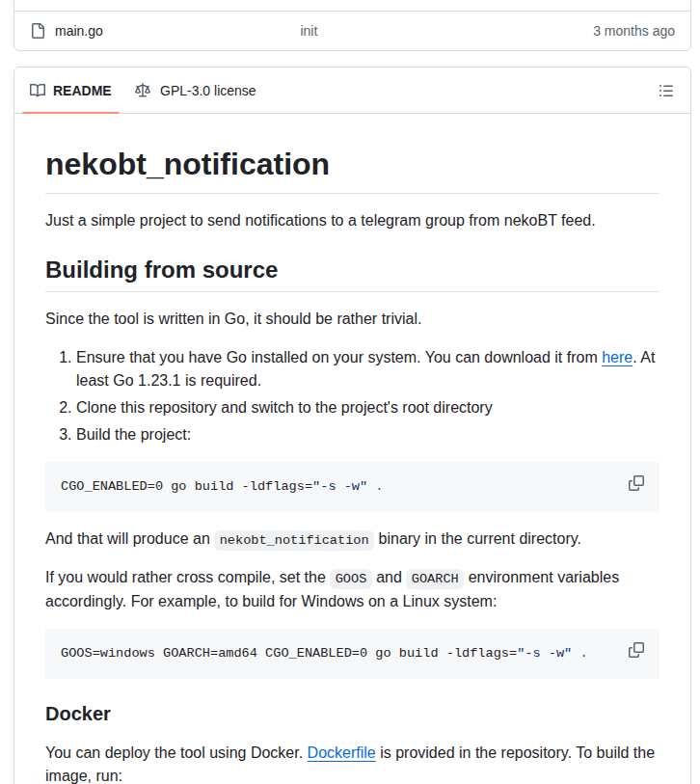Open the README outline menu icon
The image size is (700, 784).
tap(665, 91)
